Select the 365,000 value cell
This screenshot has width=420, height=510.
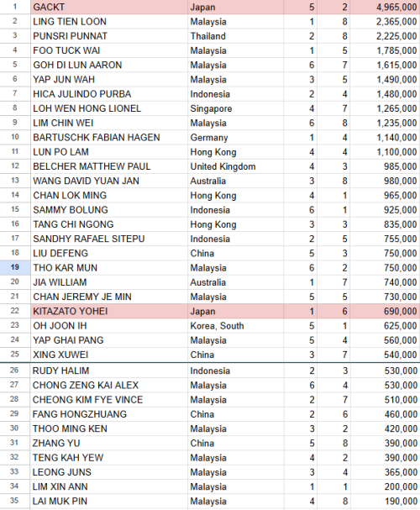(386, 472)
